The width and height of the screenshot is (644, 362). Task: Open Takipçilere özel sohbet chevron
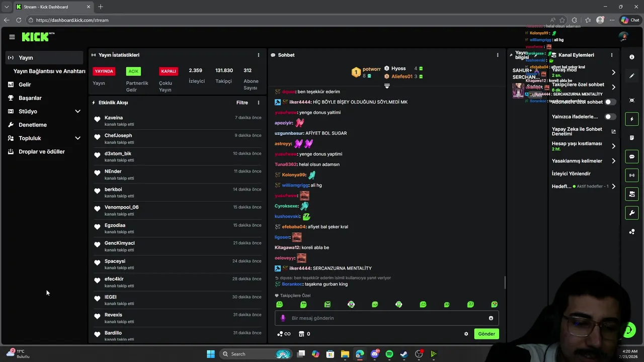[x=613, y=87]
